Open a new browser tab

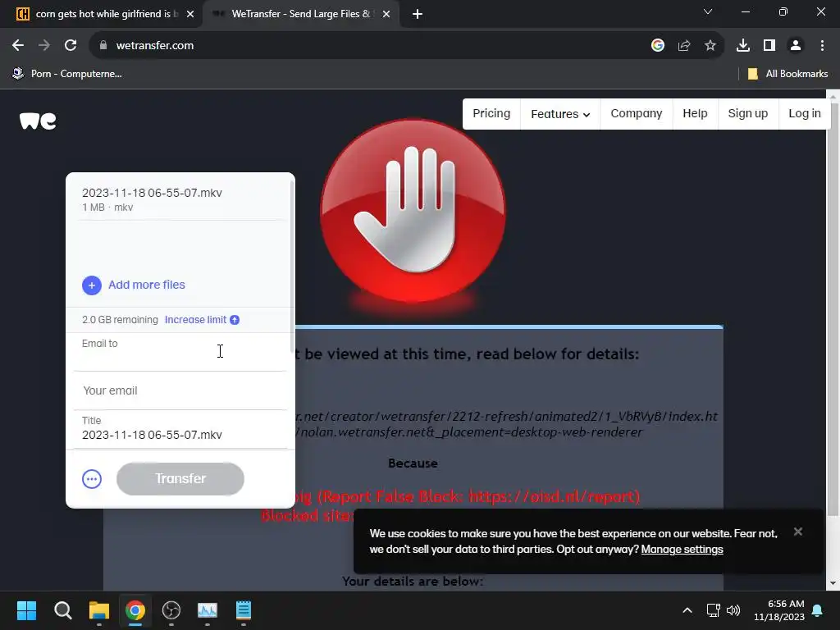418,14
